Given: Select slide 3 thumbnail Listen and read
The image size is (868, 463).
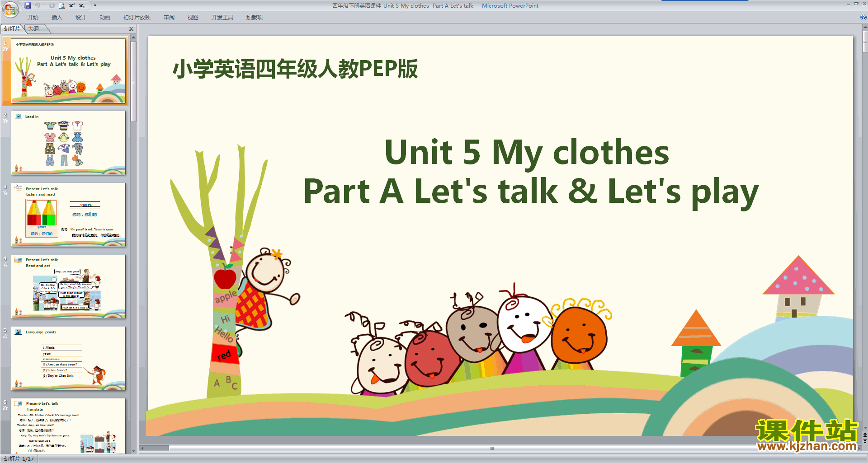Looking at the screenshot, I should [68, 215].
